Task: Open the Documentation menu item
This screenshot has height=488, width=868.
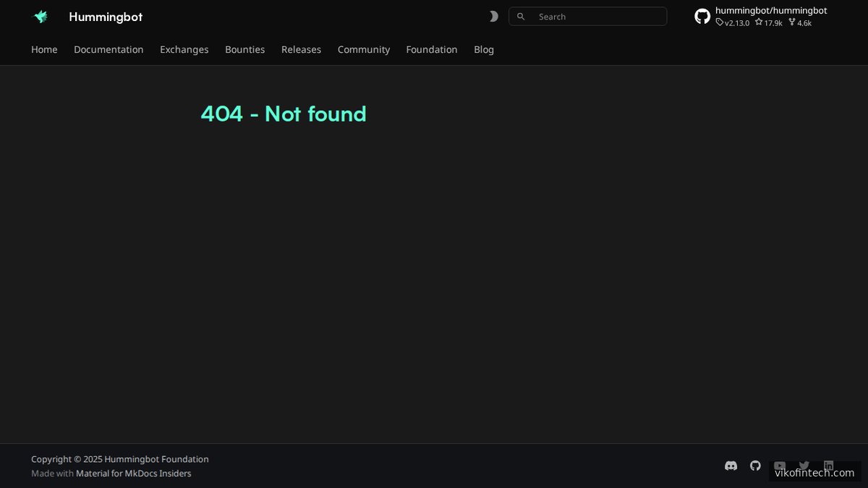Action: [109, 49]
